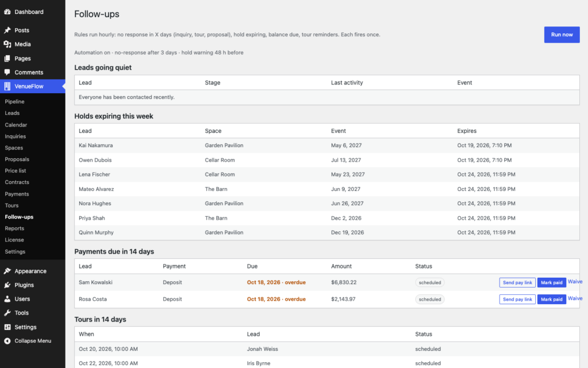Click the Settings sliders icon
This screenshot has width=588, height=368.
coord(7,327)
